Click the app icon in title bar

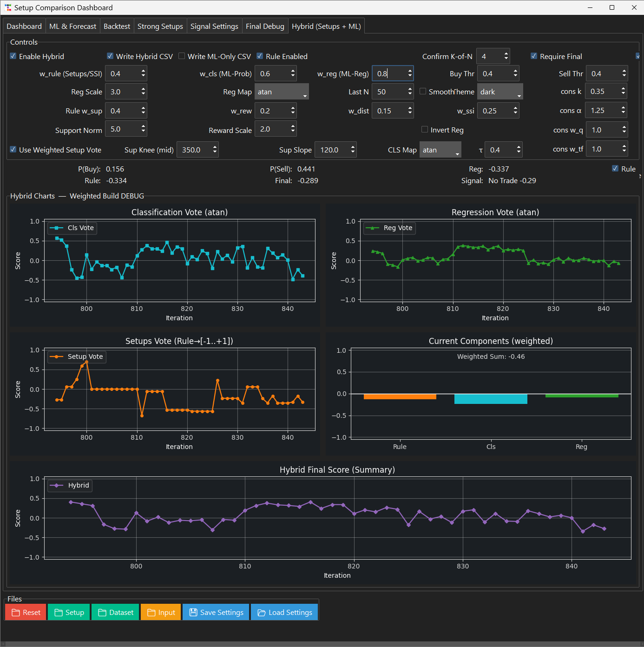point(7,7)
